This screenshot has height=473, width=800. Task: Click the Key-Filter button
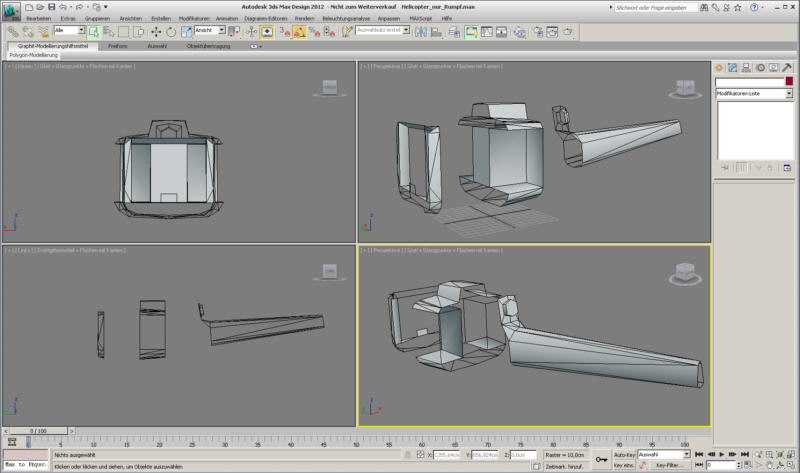(x=668, y=466)
